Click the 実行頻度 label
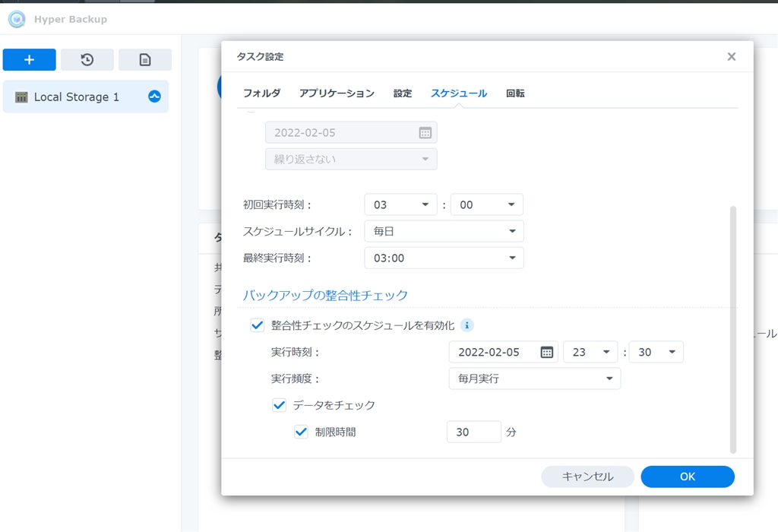 point(295,378)
